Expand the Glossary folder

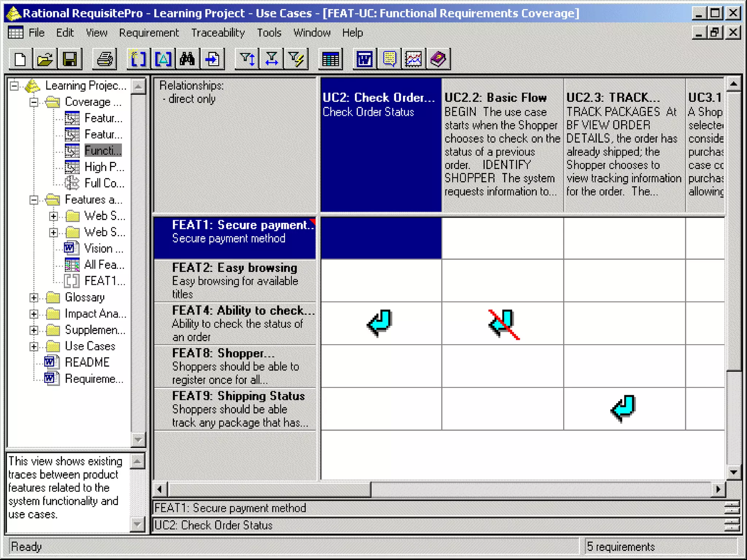point(34,298)
